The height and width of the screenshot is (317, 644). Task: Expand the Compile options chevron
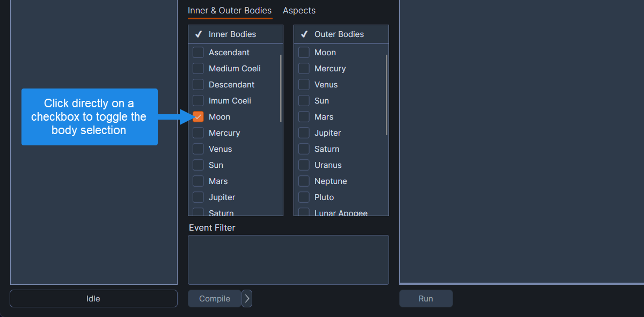[246, 298]
